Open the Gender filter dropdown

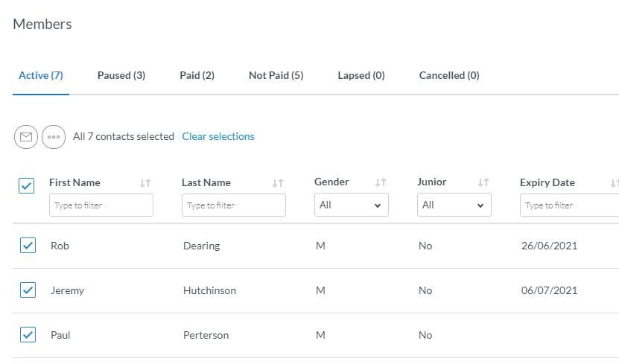352,205
